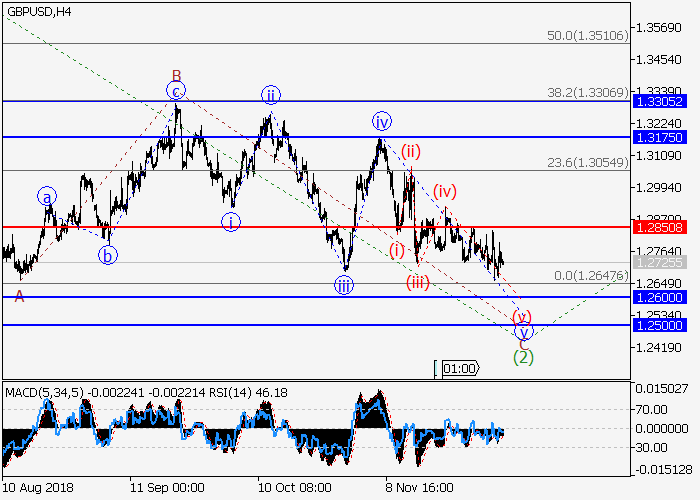
Task: Select the circled 'v' wave label
Action: (x=522, y=331)
